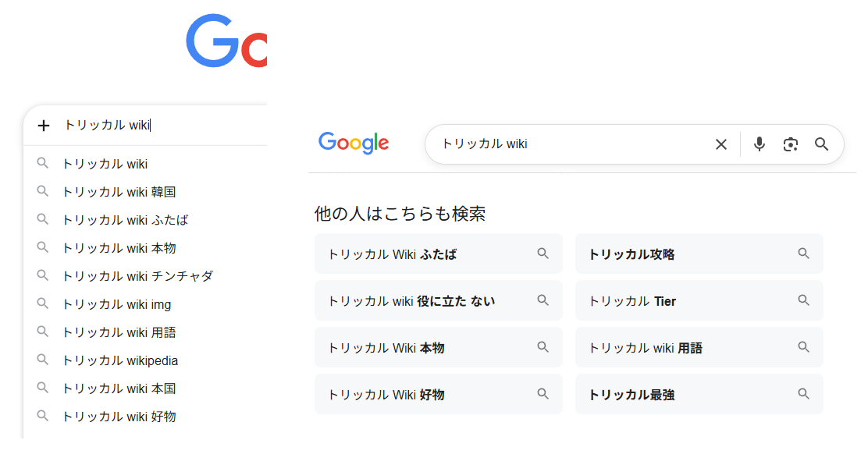The height and width of the screenshot is (454, 868).
Task: Pick the トリッカル wikipedia suggestion
Action: coord(119,360)
